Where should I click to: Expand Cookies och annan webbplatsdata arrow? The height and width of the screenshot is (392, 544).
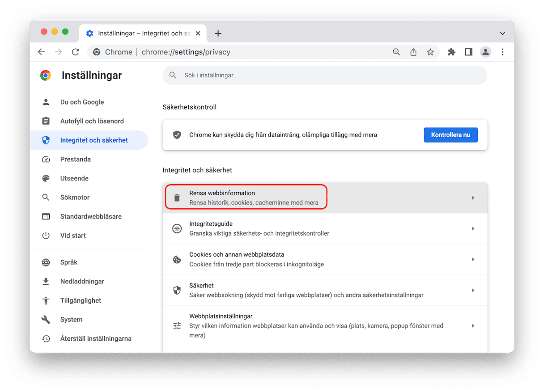(473, 259)
